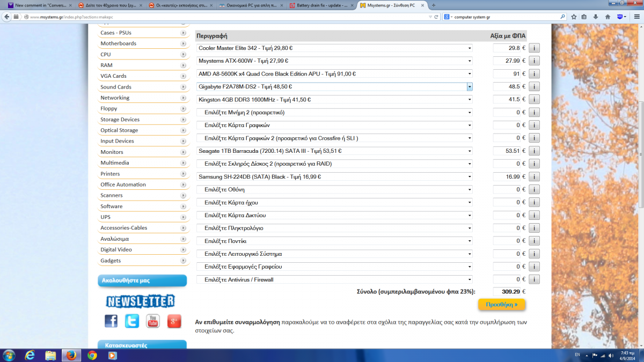This screenshot has width=644, height=362.
Task: Show info for Cooler Master Elite 342
Action: tap(534, 48)
